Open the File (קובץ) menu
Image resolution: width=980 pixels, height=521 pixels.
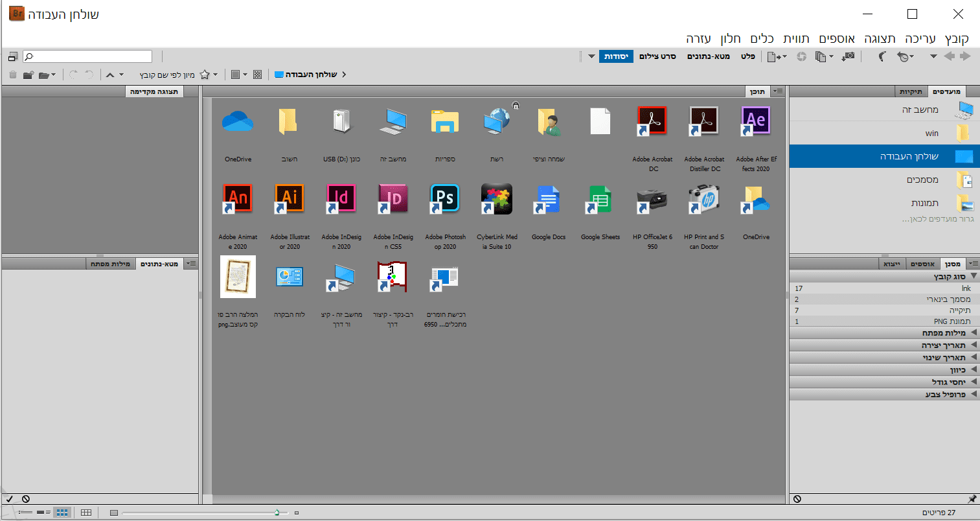point(957,39)
